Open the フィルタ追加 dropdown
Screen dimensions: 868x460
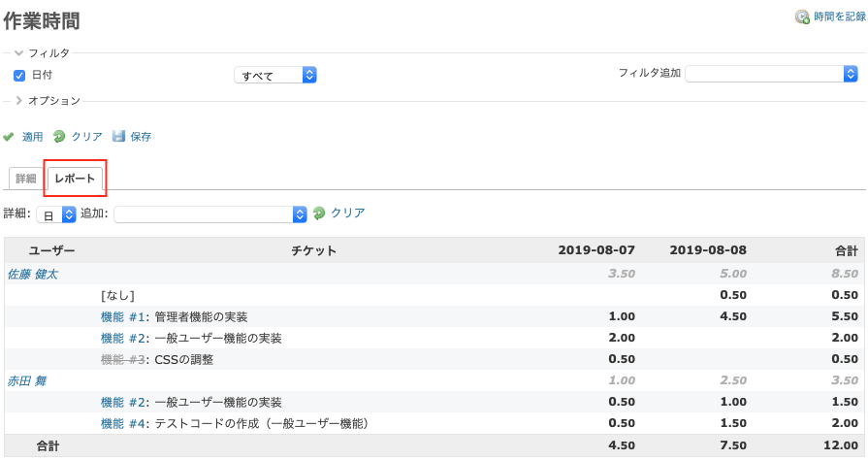click(771, 74)
